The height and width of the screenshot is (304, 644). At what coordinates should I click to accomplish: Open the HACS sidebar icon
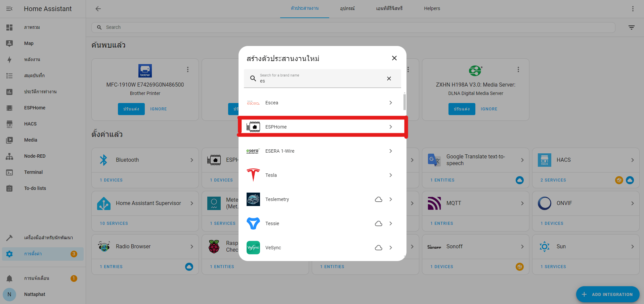click(9, 124)
